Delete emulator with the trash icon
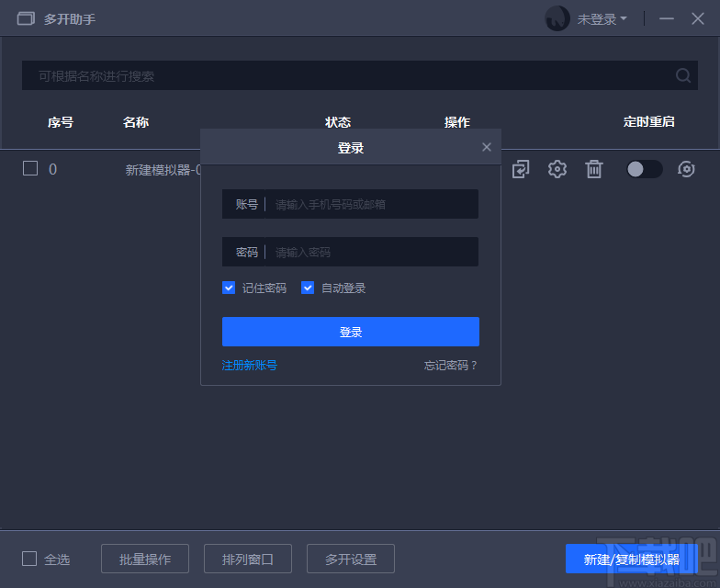This screenshot has height=588, width=720. [x=593, y=169]
